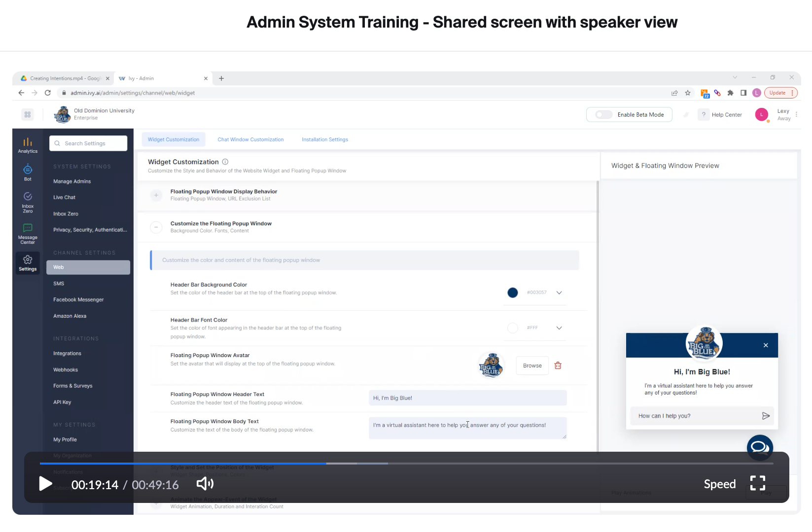
Task: Open video Speed options
Action: (719, 484)
